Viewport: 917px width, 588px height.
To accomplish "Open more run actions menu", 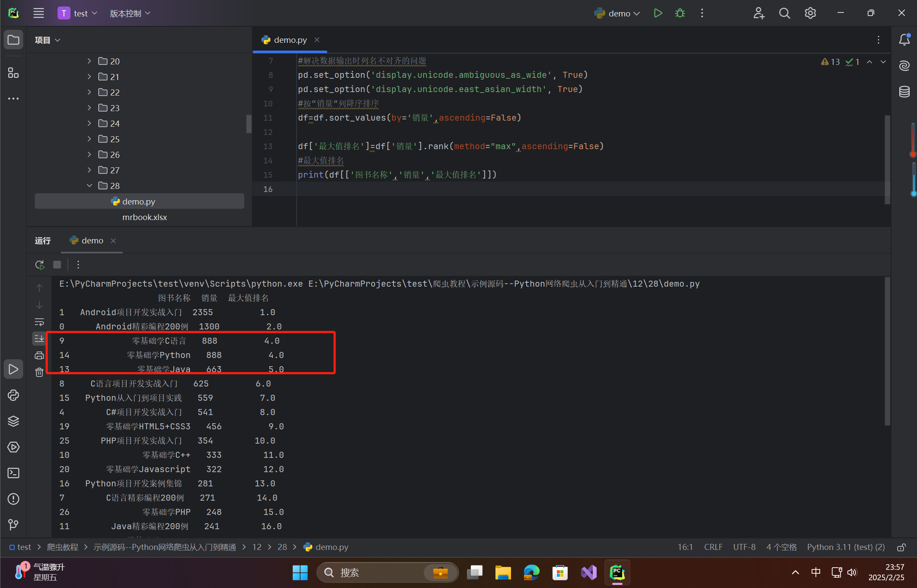I will (x=702, y=13).
